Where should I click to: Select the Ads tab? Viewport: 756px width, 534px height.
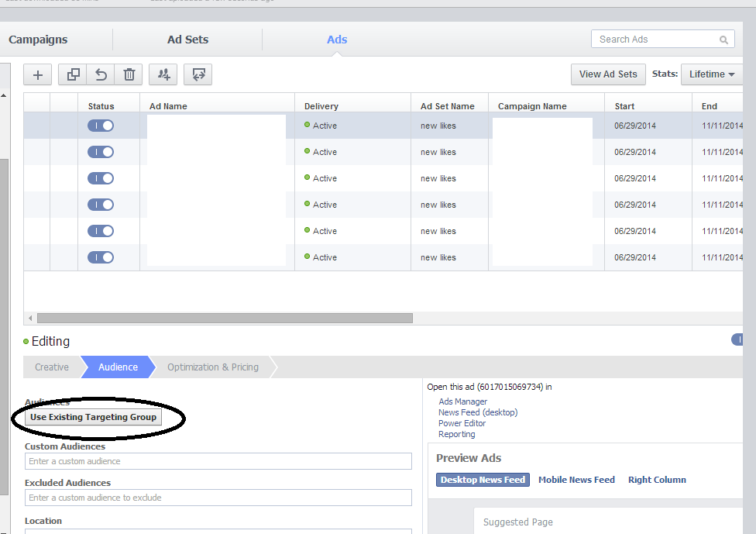336,40
